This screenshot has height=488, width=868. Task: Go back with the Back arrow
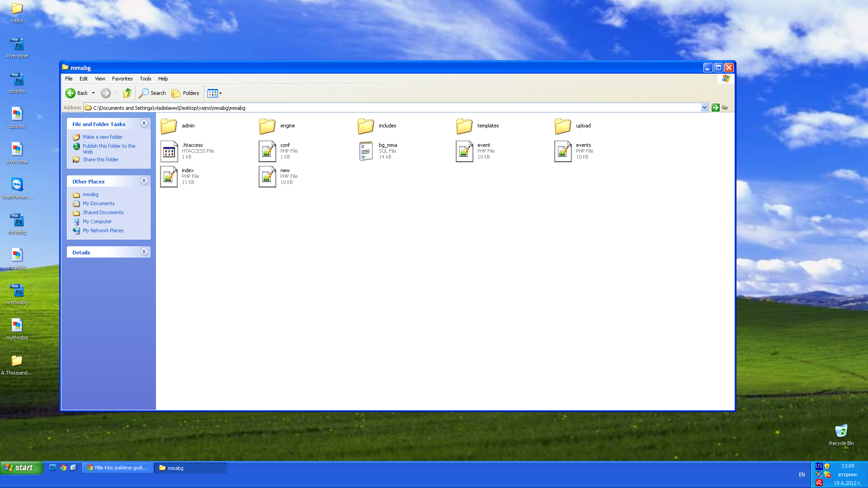[x=76, y=93]
